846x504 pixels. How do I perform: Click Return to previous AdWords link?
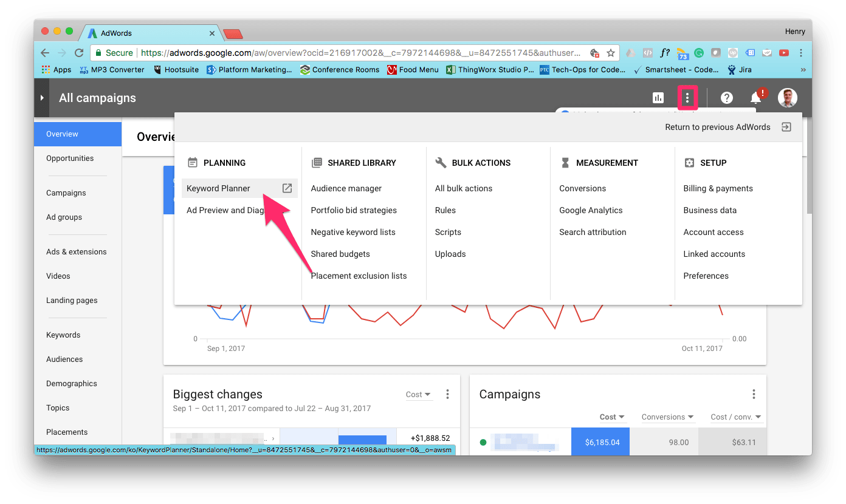pyautogui.click(x=717, y=128)
